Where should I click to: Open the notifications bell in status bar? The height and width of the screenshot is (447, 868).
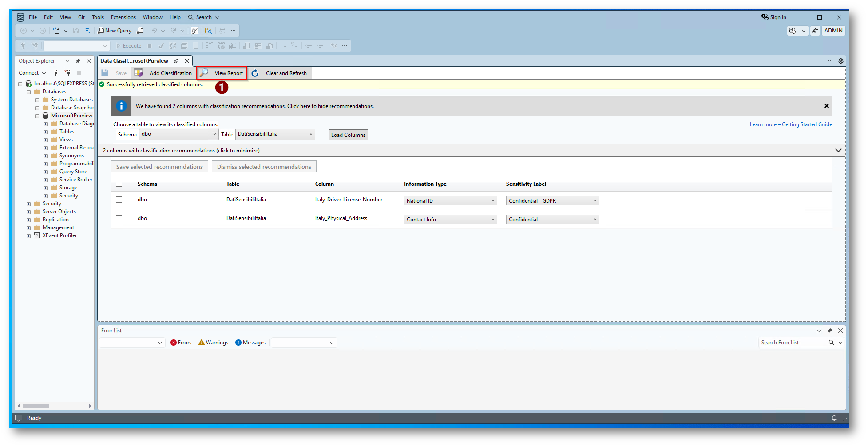click(x=834, y=418)
